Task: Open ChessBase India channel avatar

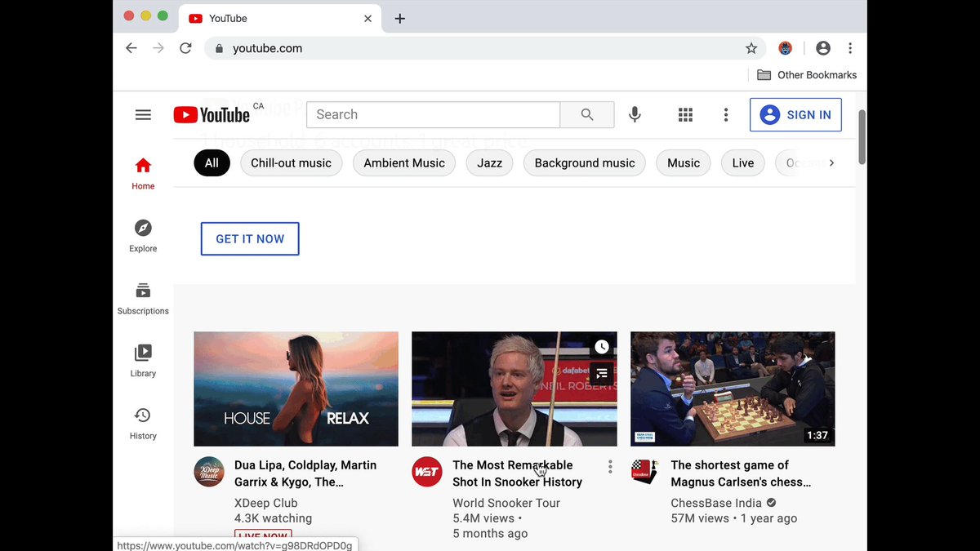Action: click(x=645, y=472)
